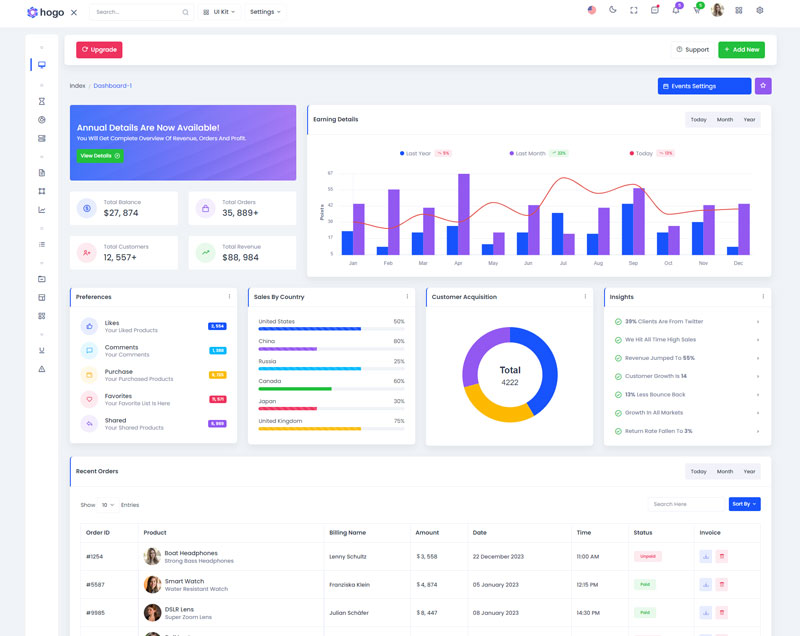Screen dimensions: 800x636
Task: Enter fullscreen mode from top bar
Action: click(634, 10)
